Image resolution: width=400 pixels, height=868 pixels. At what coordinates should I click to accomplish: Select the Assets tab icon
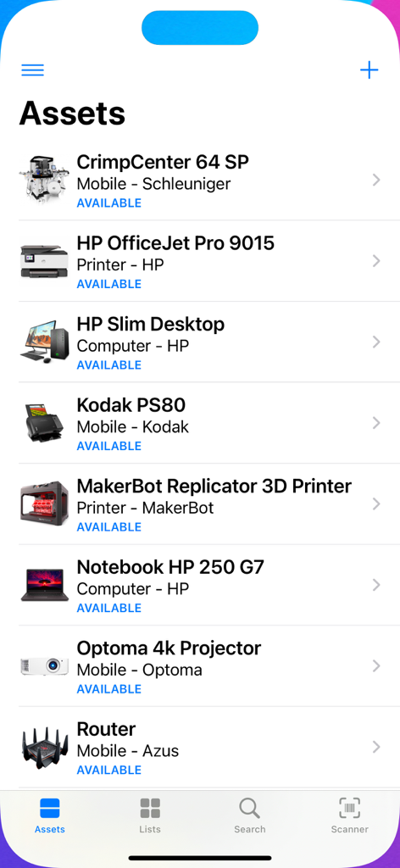pyautogui.click(x=50, y=808)
